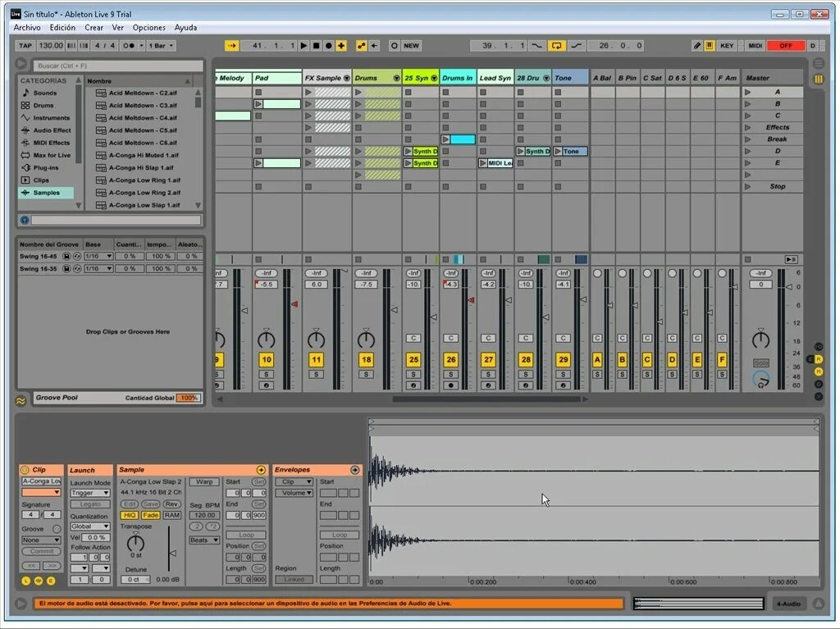Viewport: 840px width, 629px height.
Task: Click the Arrangement Record button
Action: click(328, 46)
